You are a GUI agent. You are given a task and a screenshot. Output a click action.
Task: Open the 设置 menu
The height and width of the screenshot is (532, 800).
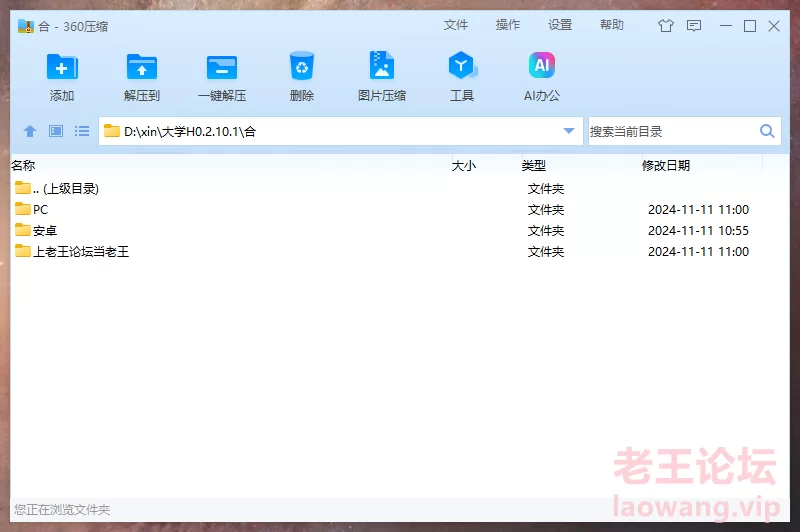click(x=560, y=25)
